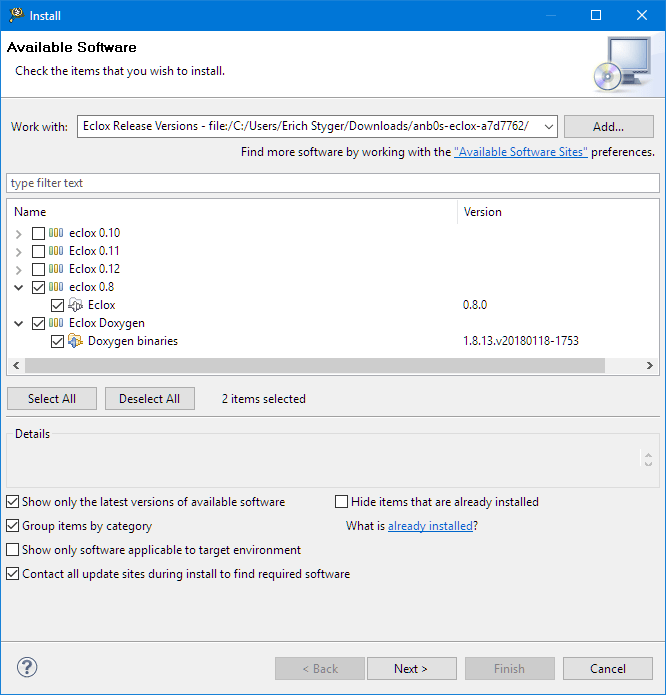Click version text 1.8.13.v20180118-1753
666x695 pixels.
pos(521,341)
